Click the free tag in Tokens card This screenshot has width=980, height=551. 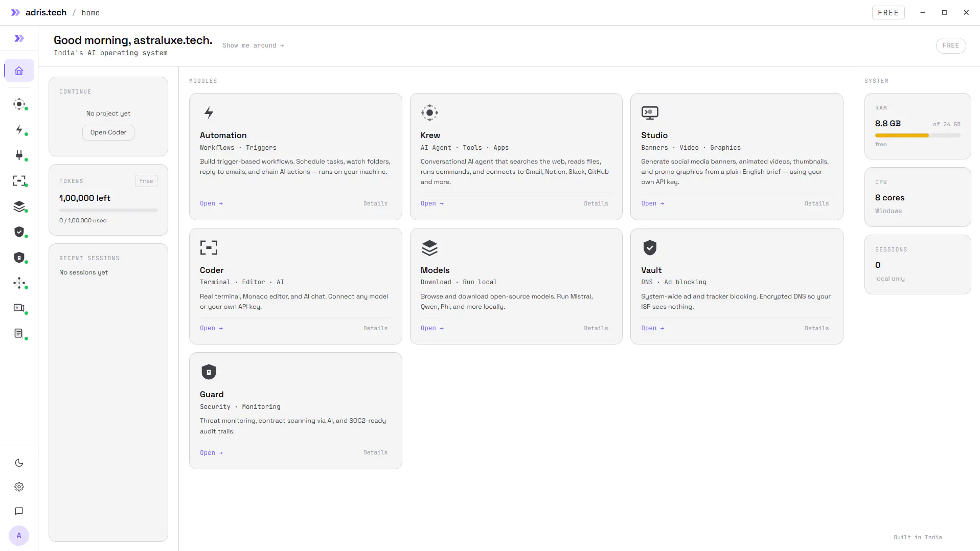point(146,181)
